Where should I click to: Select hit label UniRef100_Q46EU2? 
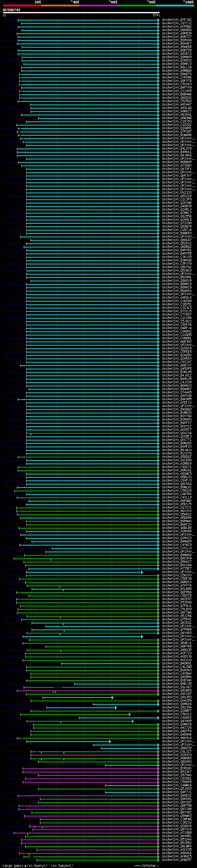pos(177,796)
